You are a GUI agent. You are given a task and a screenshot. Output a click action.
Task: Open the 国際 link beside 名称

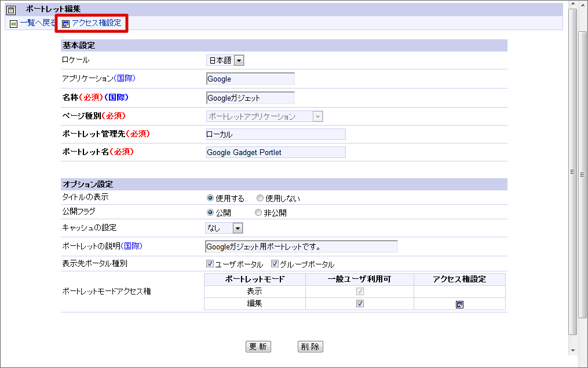coord(116,97)
